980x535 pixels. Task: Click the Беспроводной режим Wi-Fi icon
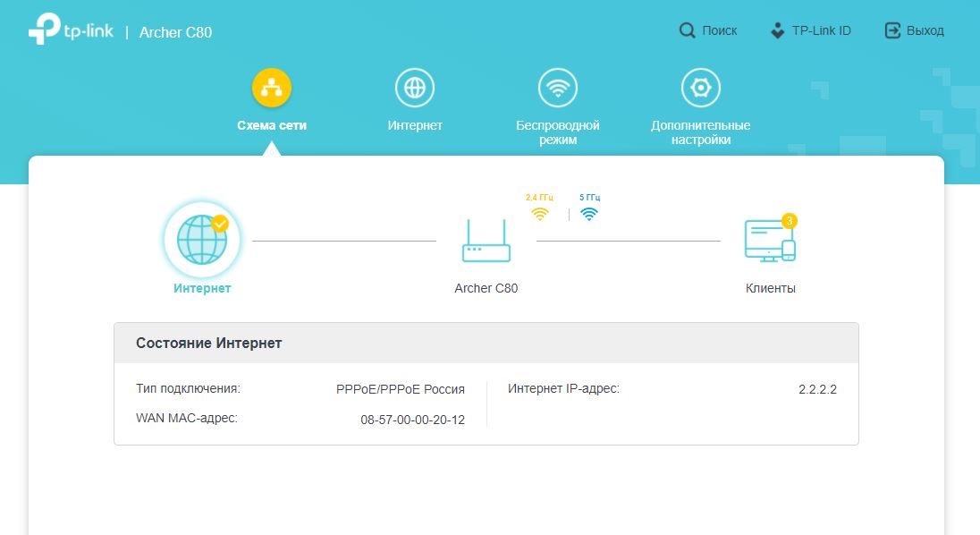point(558,88)
